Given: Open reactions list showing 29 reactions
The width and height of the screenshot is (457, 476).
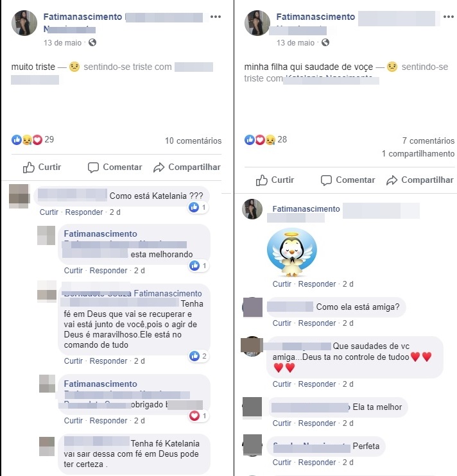Looking at the screenshot, I should pos(33,140).
